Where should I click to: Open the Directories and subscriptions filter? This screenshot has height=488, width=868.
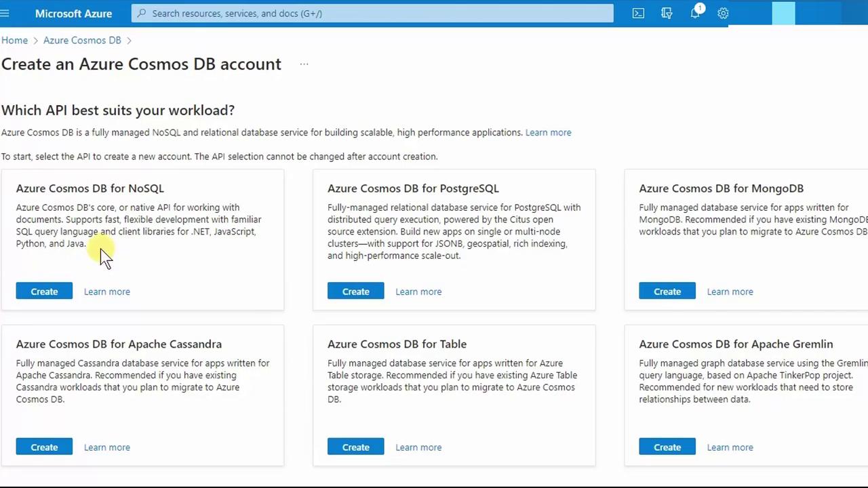tap(667, 13)
